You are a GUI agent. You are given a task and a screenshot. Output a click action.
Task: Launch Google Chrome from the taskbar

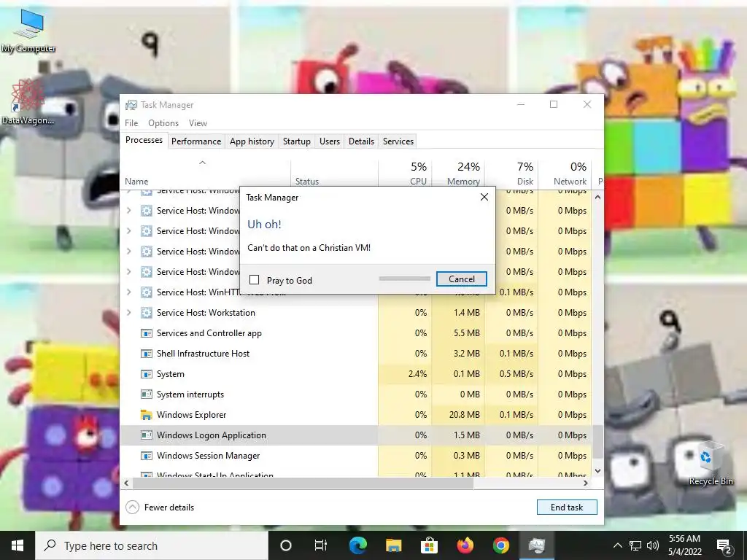[x=500, y=545]
